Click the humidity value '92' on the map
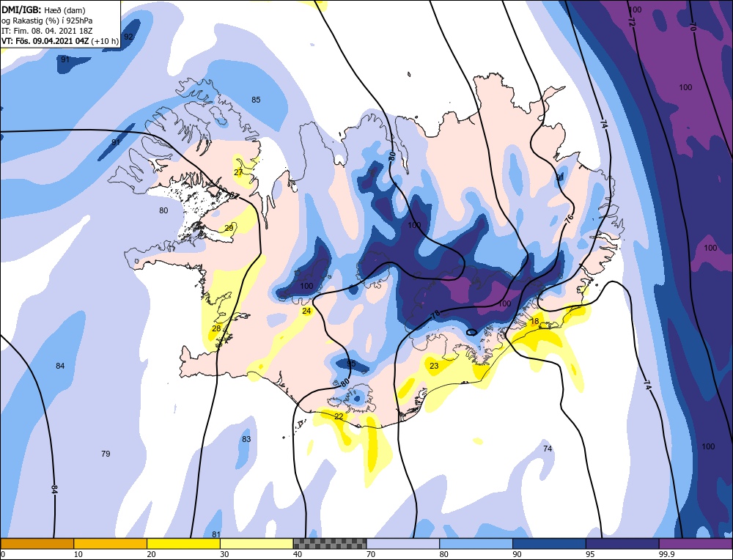The image size is (733, 560). (x=128, y=37)
